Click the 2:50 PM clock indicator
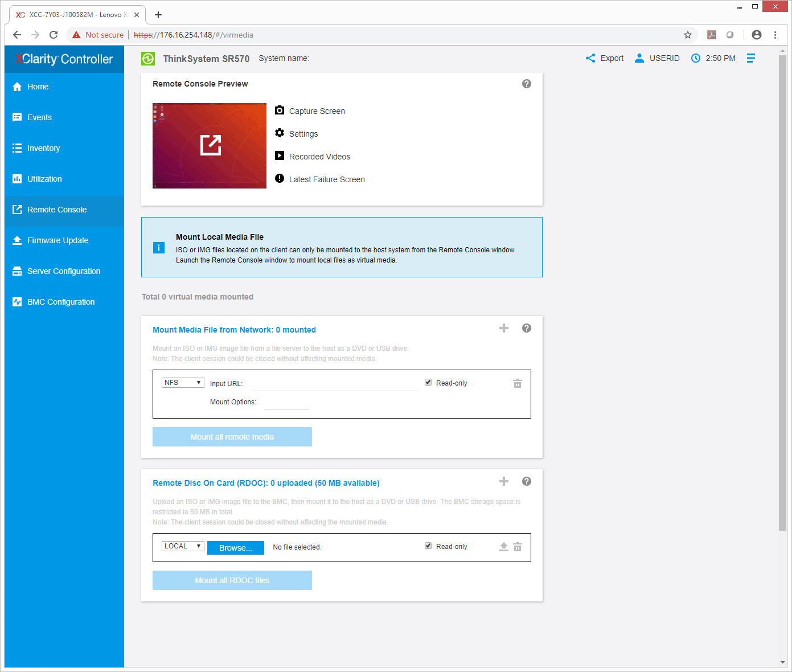 click(x=713, y=58)
